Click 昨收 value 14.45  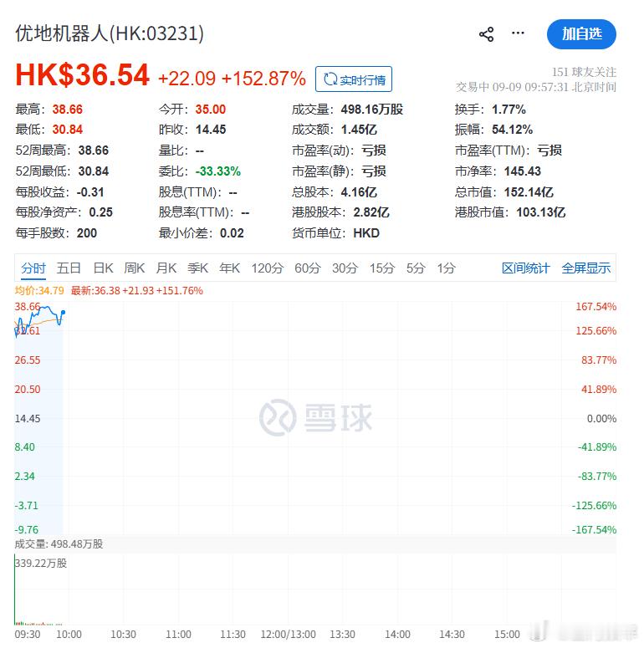point(211,130)
